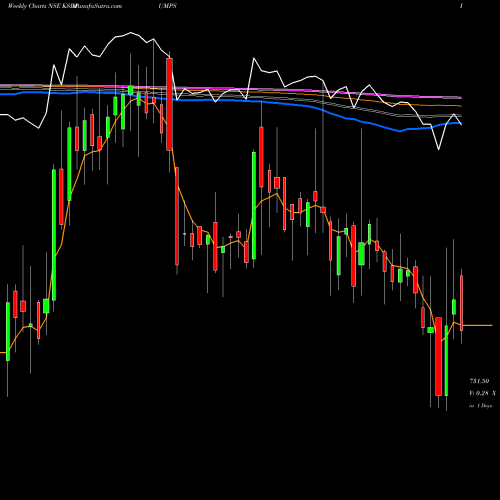
Task: Click the price value ending in 1.50
Action: pos(479,381)
